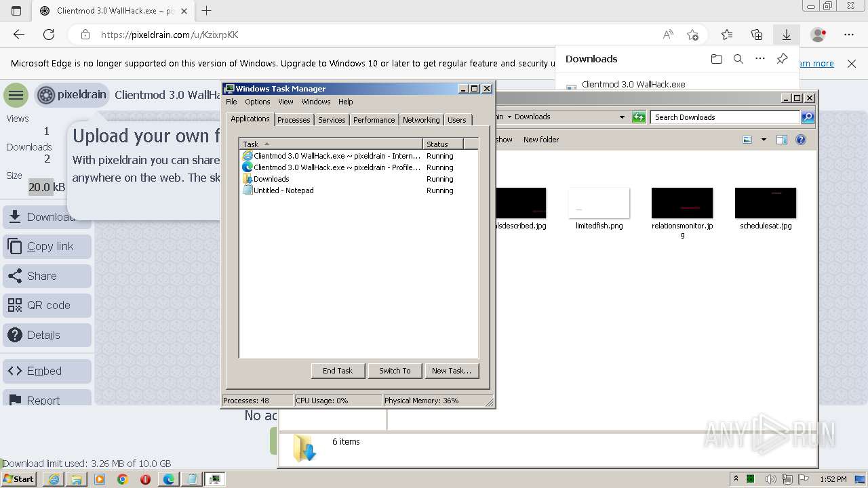This screenshot has width=868, height=488.
Task: Select the Internet Explorer pixeldrain task
Action: (358, 156)
